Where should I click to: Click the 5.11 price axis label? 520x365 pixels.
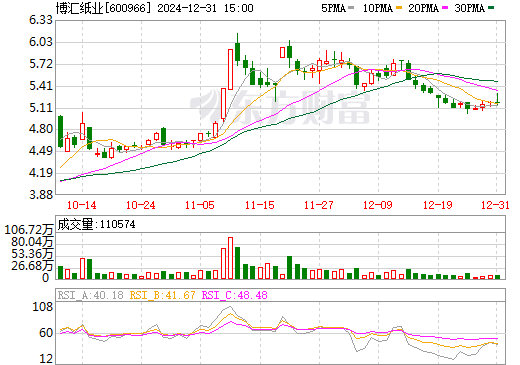pyautogui.click(x=41, y=108)
